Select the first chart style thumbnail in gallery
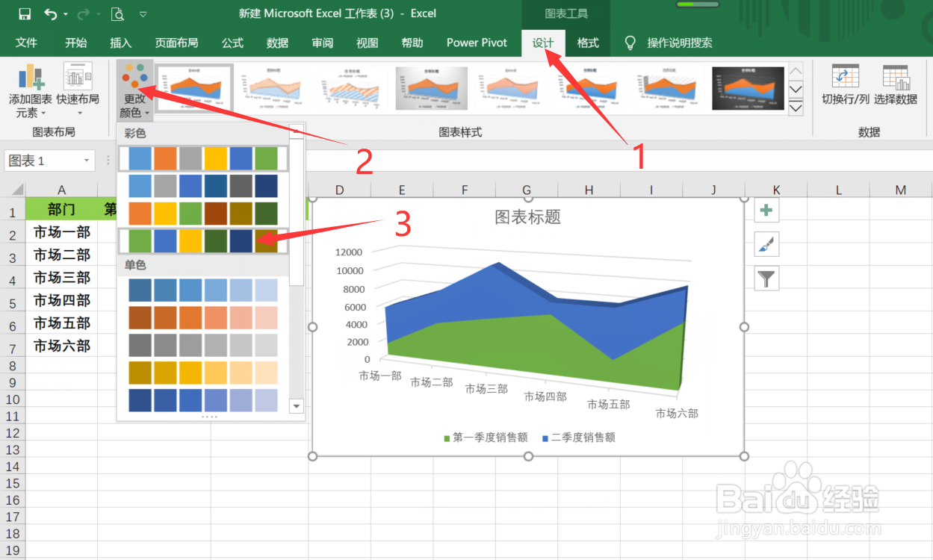 (193, 87)
